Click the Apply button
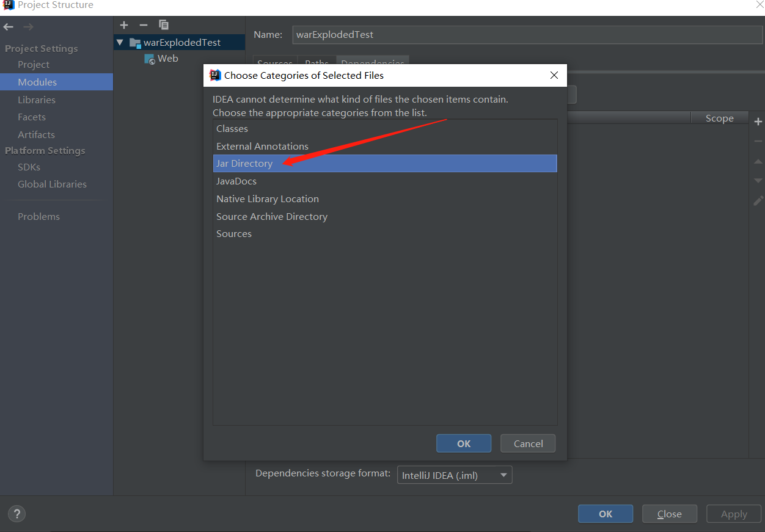The image size is (765, 532). (734, 514)
